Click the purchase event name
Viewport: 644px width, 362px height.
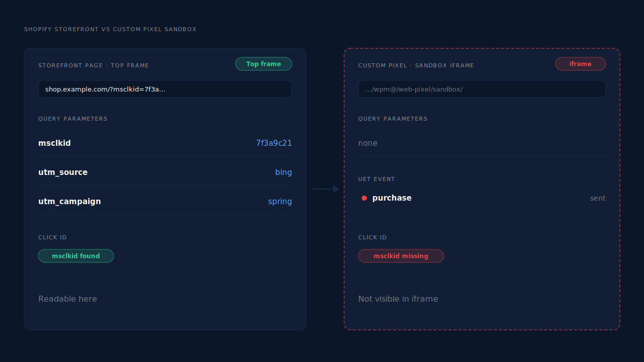click(x=392, y=198)
